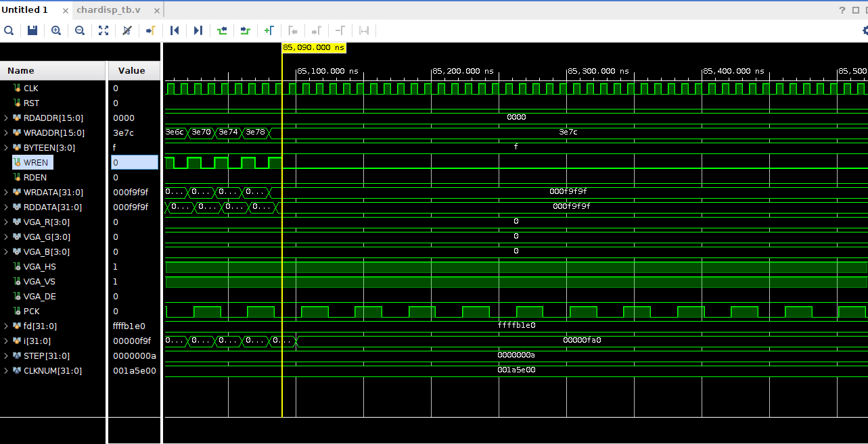Expand the RDADDR[15:0] bus

(x=6, y=118)
